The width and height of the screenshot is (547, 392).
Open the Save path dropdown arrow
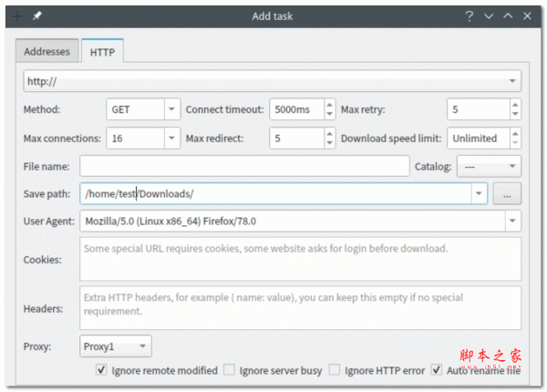[x=479, y=193]
